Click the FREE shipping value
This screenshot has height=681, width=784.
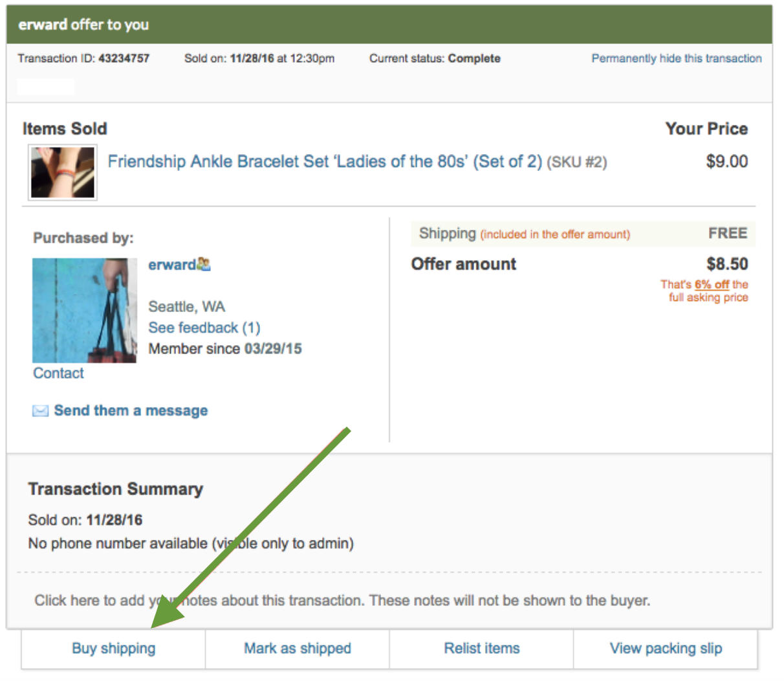(x=728, y=233)
